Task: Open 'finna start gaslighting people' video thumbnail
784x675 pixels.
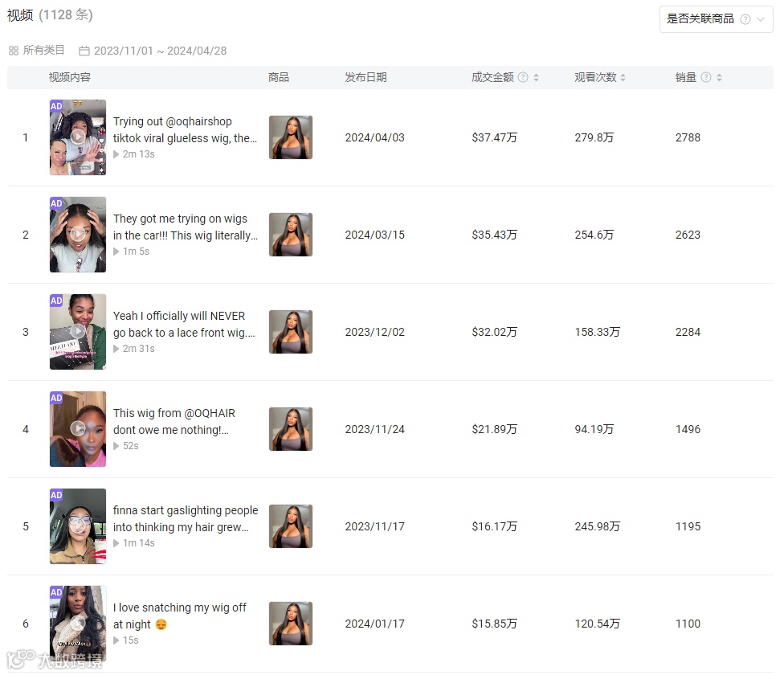Action: pos(77,526)
